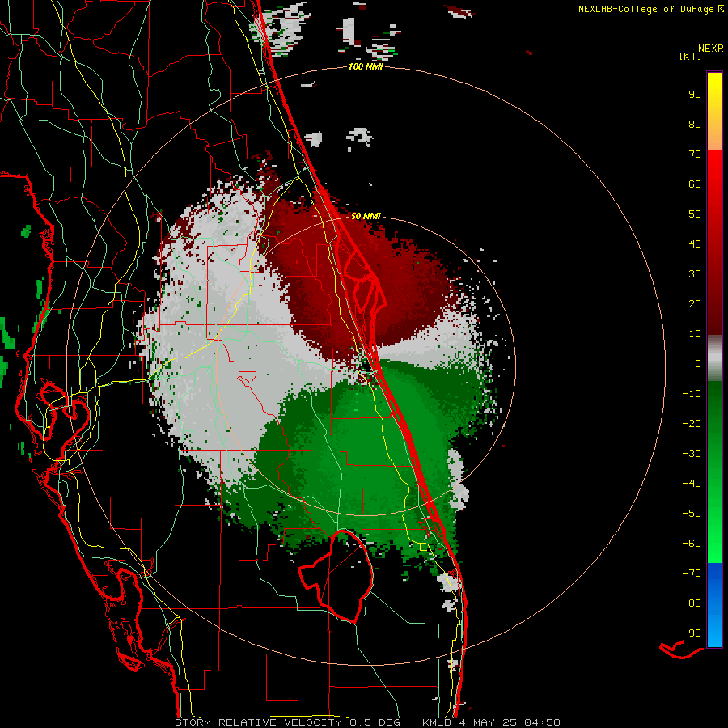The height and width of the screenshot is (728, 728).
Task: Click the -30 value on the velocity scale
Action: [x=692, y=454]
